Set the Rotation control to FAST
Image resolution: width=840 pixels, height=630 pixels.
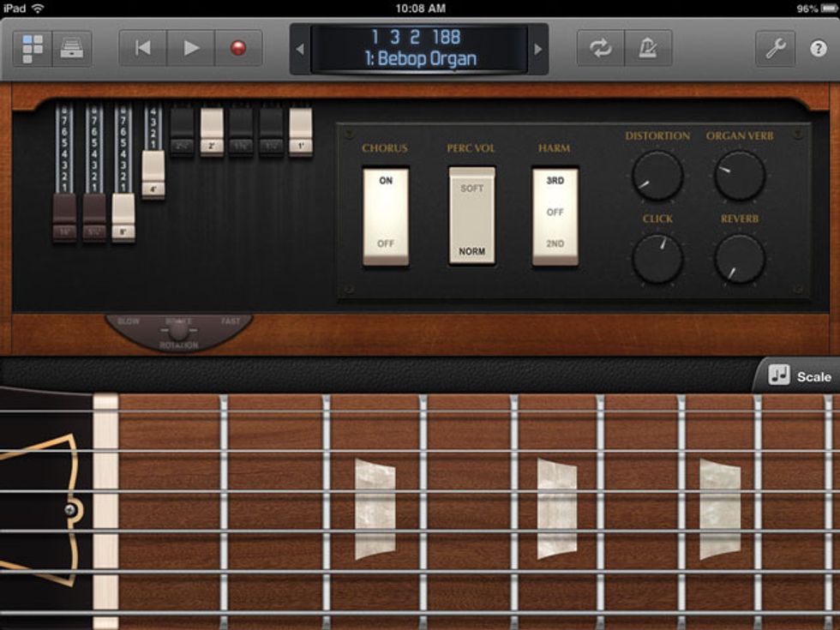click(x=232, y=319)
